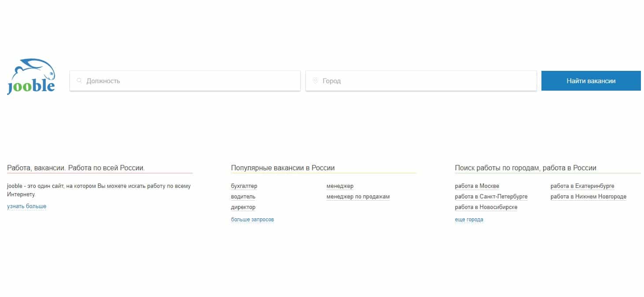This screenshot has height=297, width=644.
Task: Show больше запросов popular queries
Action: (253, 220)
